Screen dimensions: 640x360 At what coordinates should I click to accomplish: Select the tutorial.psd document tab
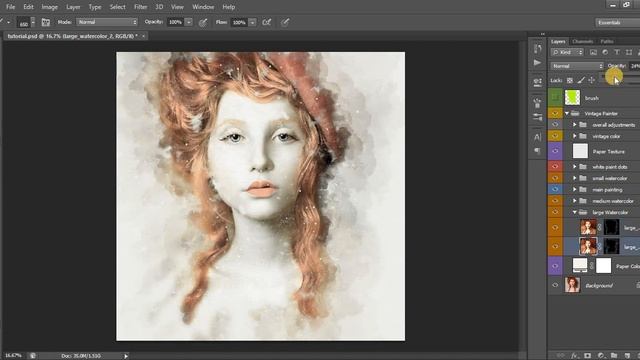click(72, 36)
